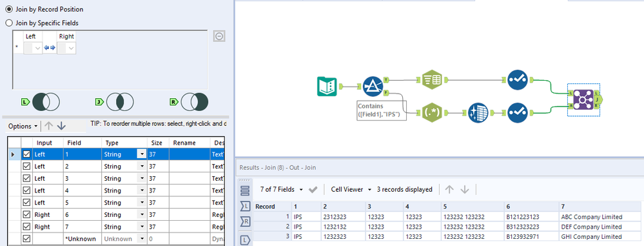Click Results up arrow next to records displayed
The width and height of the screenshot is (644, 246).
pos(450,189)
